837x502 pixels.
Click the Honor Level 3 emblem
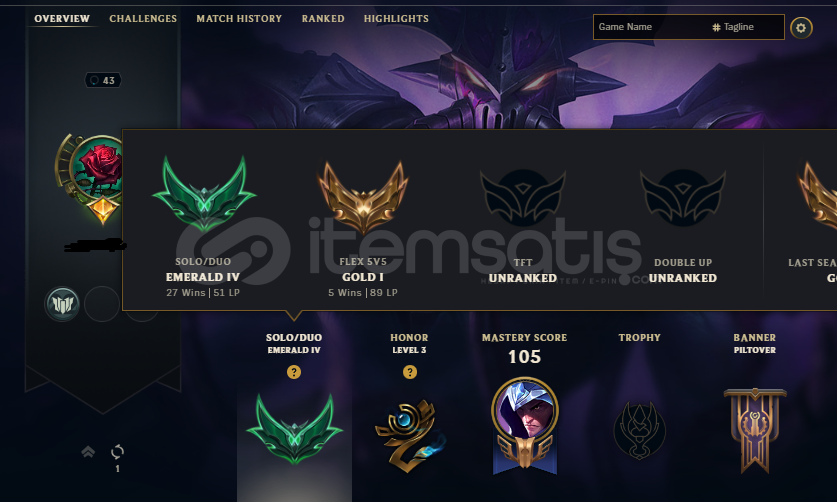click(x=410, y=435)
